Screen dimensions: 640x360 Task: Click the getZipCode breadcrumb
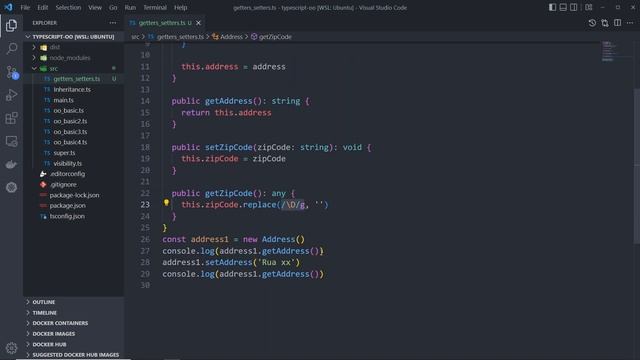click(271, 37)
